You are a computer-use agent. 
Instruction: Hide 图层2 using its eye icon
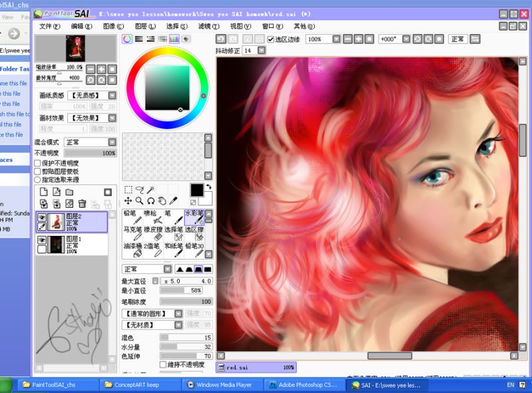point(42,217)
